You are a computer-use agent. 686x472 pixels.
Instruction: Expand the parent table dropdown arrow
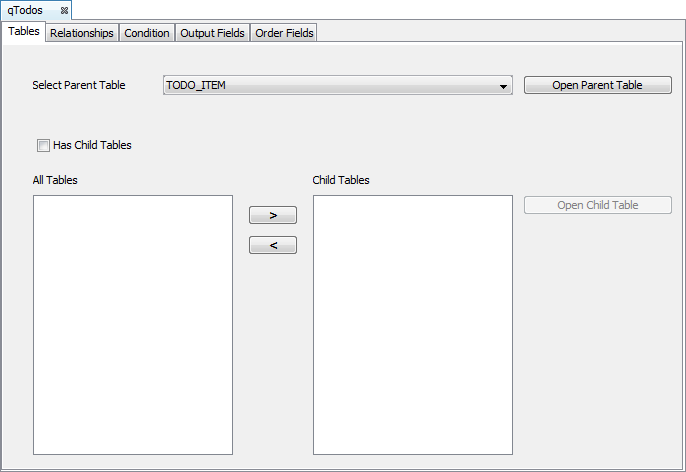pyautogui.click(x=504, y=87)
